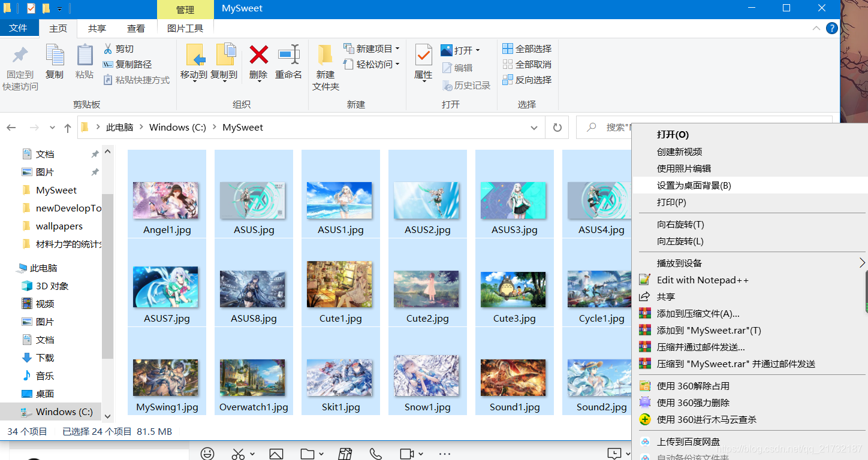Image resolution: width=868 pixels, height=460 pixels.
Task: Open the recent locations dropdown arrow
Action: point(53,128)
